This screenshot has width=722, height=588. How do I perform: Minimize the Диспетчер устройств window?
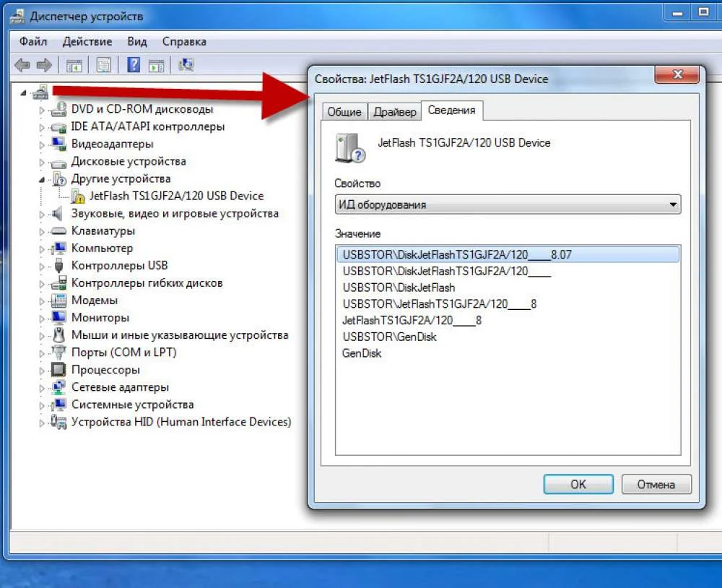tap(677, 13)
